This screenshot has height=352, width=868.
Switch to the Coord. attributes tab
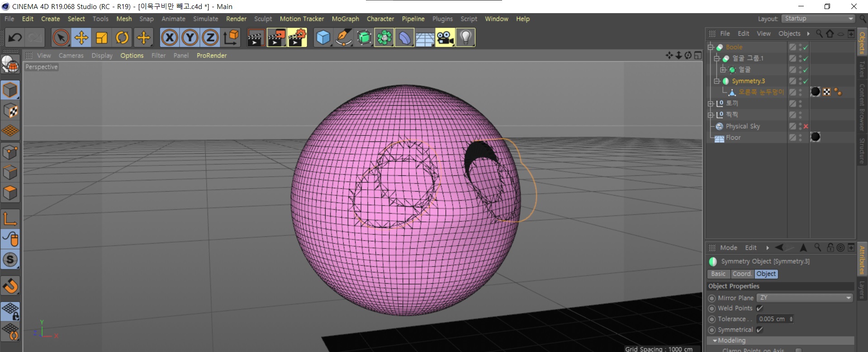click(x=742, y=274)
